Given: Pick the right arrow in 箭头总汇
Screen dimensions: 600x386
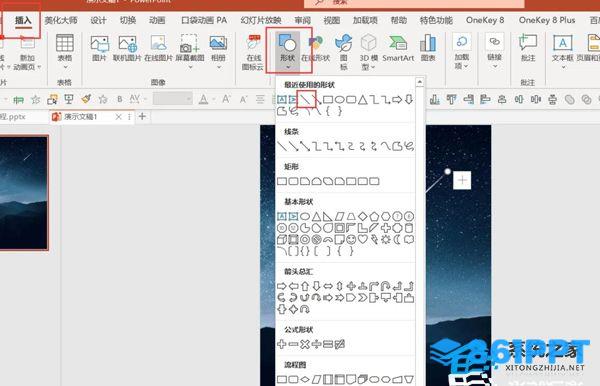Looking at the screenshot, I should [x=282, y=286].
